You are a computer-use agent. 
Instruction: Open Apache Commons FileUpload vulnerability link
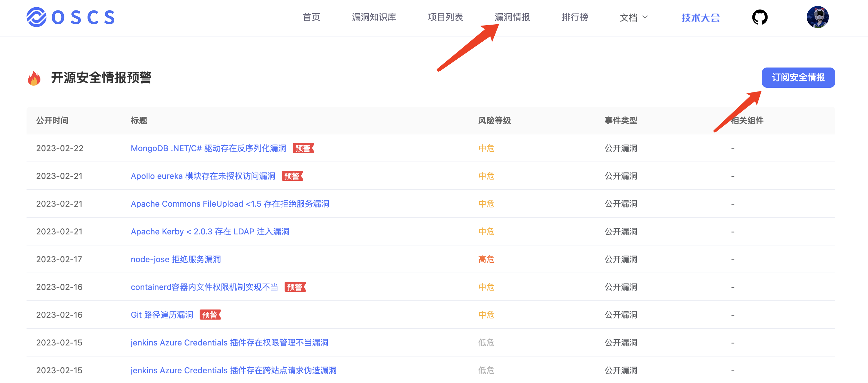(x=230, y=203)
